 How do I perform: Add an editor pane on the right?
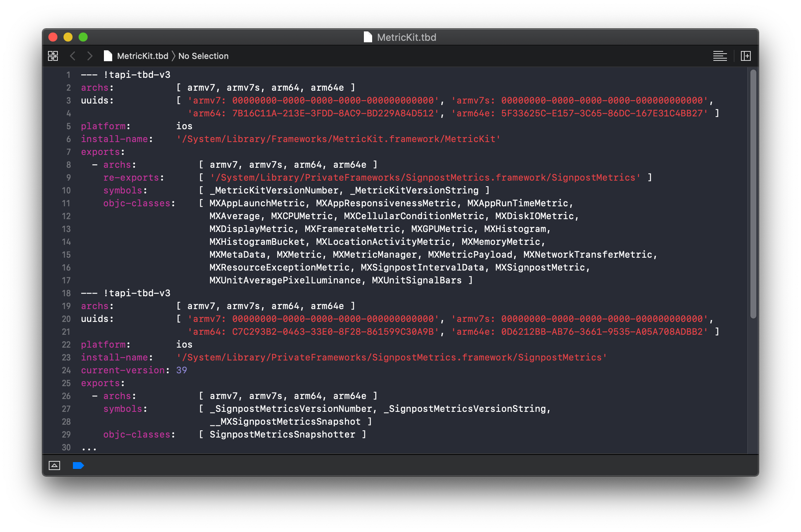746,56
